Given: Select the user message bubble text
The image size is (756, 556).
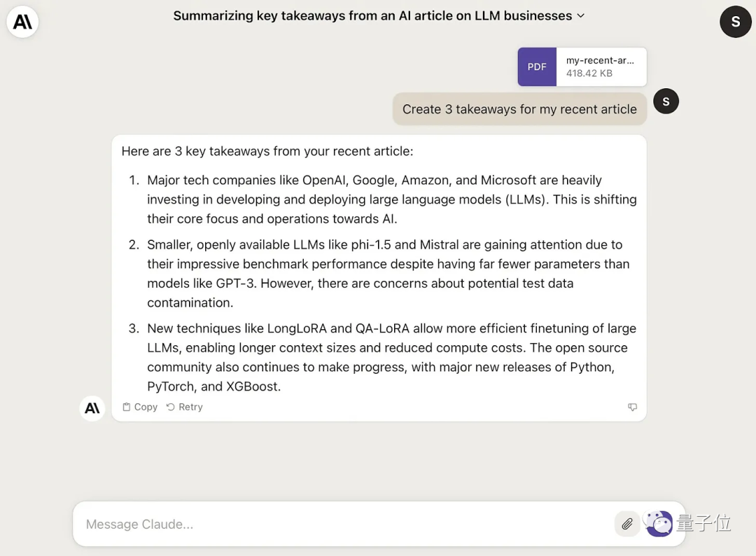Looking at the screenshot, I should click(519, 109).
